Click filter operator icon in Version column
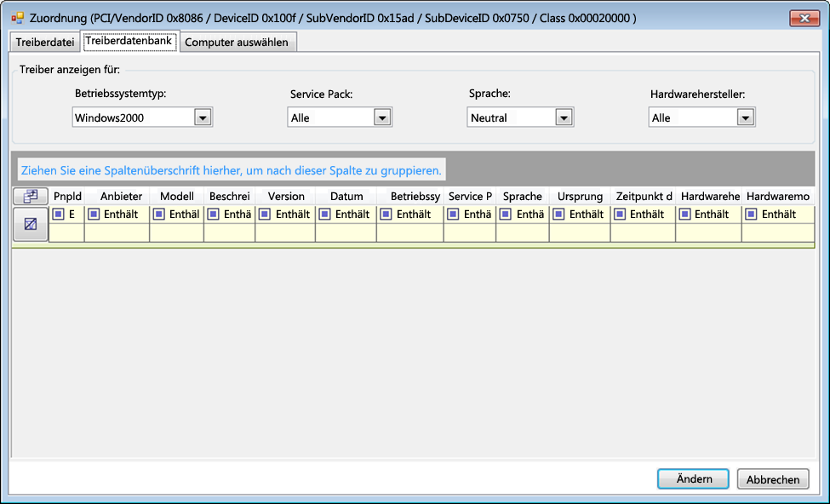Image resolution: width=830 pixels, height=504 pixels. [x=266, y=215]
